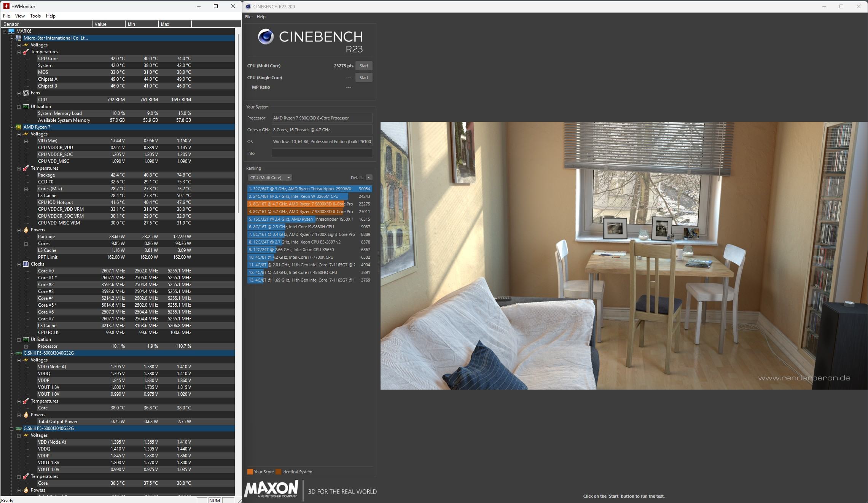The width and height of the screenshot is (868, 503).
Task: Click the Processor name field
Action: tap(322, 118)
